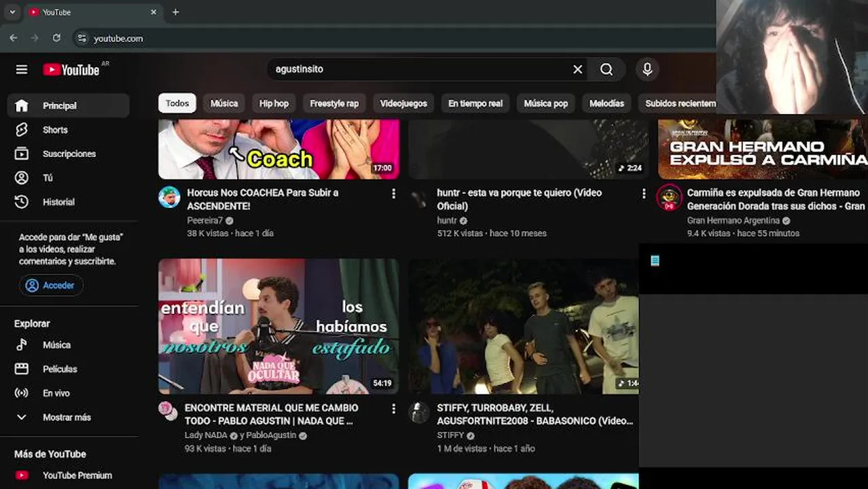
Task: Open Nada Que Ocultar video thumbnail
Action: click(278, 326)
